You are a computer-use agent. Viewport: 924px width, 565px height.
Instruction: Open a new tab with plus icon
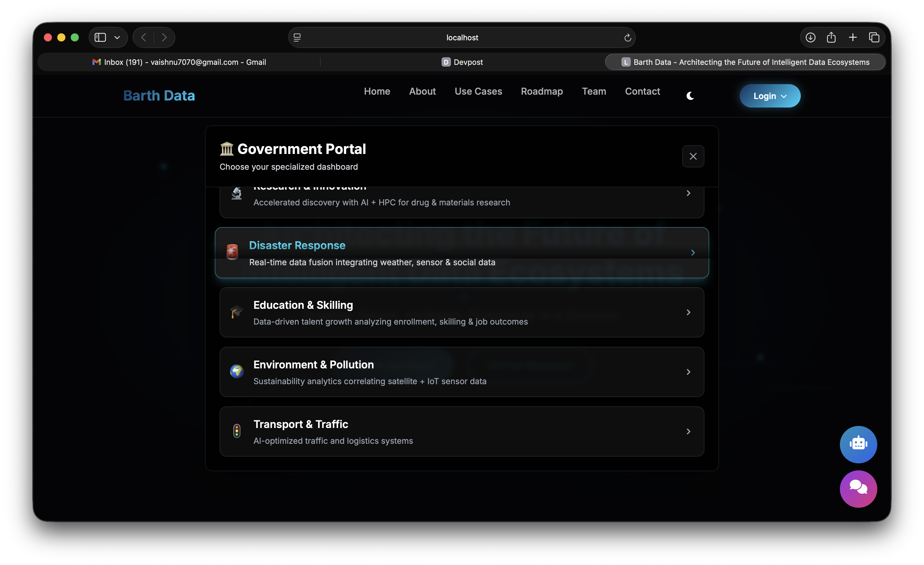(852, 37)
